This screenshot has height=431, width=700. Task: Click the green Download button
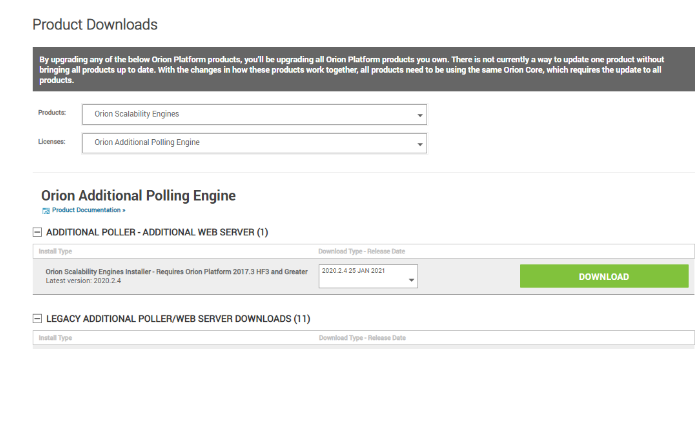click(x=604, y=276)
